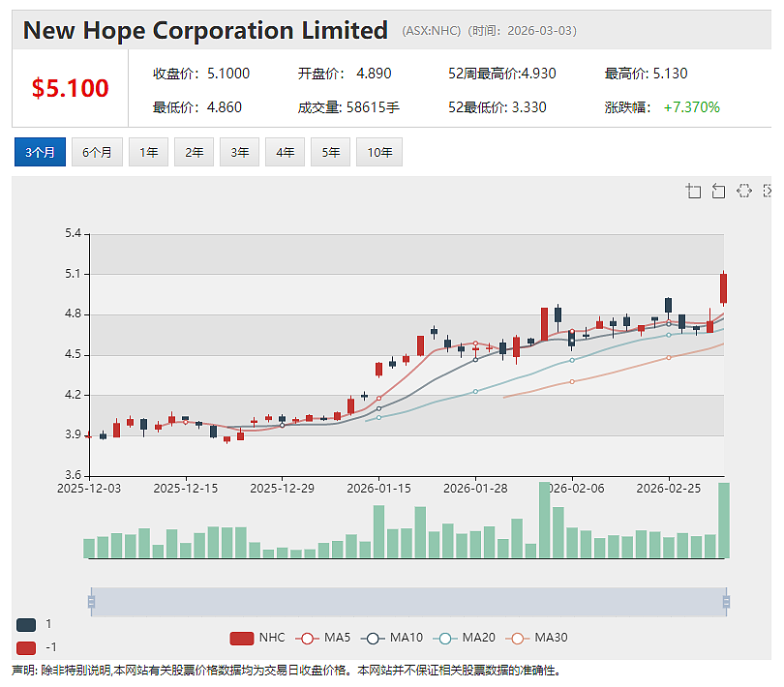Select the dashed polygon selection tool icon

(x=744, y=191)
